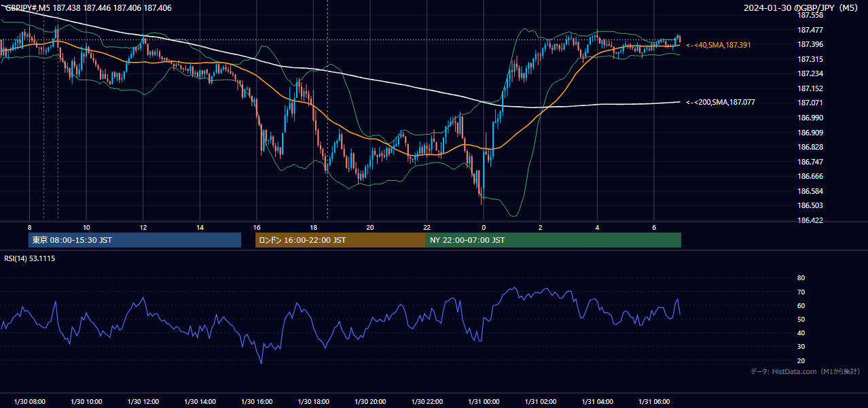Click the ロンドン 16:00-22:00 JST session bar

(340, 240)
